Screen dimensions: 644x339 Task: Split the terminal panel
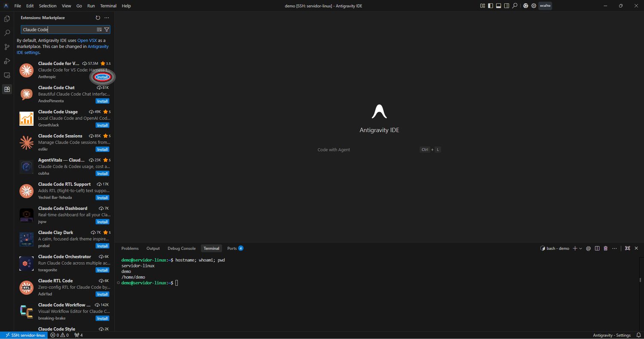tap(597, 248)
